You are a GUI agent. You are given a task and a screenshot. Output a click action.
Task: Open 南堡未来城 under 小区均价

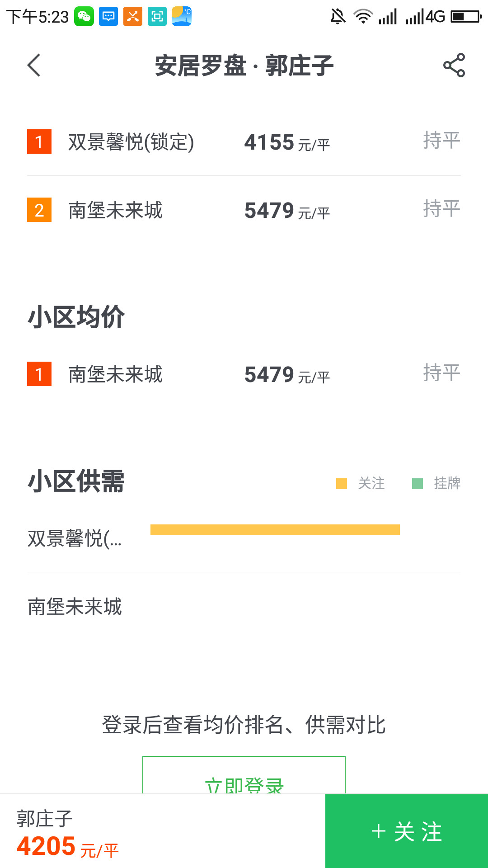115,374
